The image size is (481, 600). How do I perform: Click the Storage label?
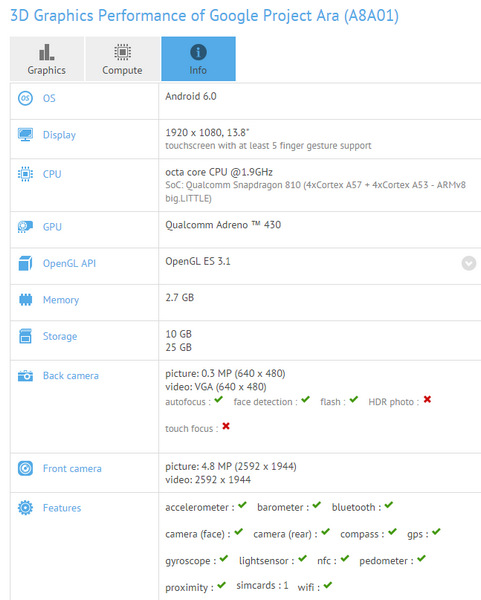[x=60, y=336]
